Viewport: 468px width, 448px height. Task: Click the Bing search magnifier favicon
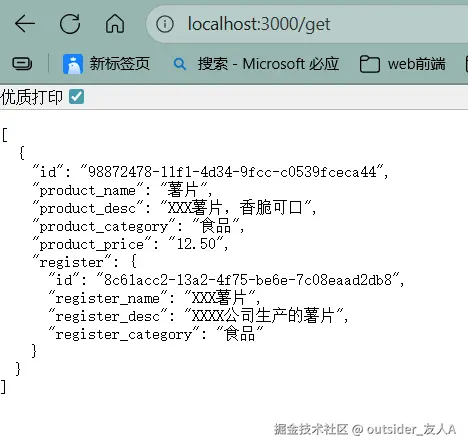pos(180,64)
